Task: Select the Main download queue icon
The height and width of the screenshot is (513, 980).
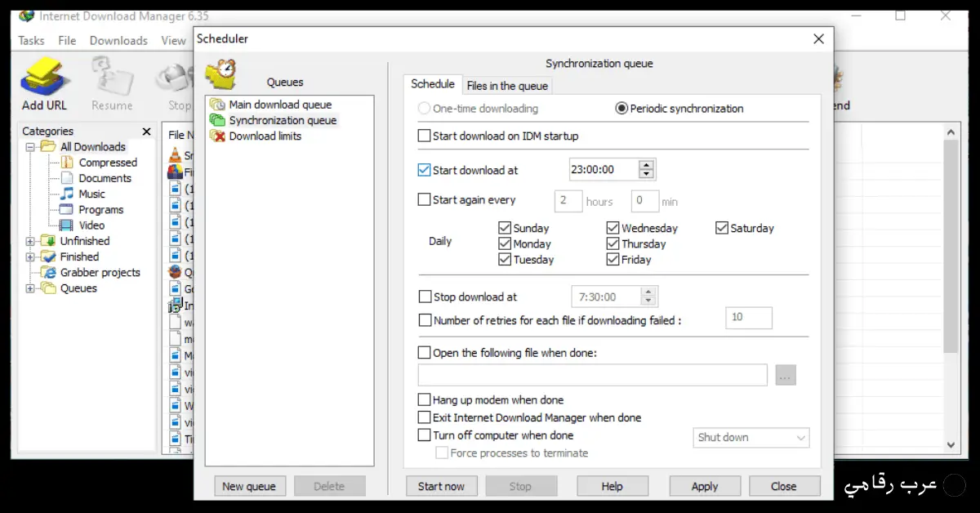Action: [x=217, y=105]
